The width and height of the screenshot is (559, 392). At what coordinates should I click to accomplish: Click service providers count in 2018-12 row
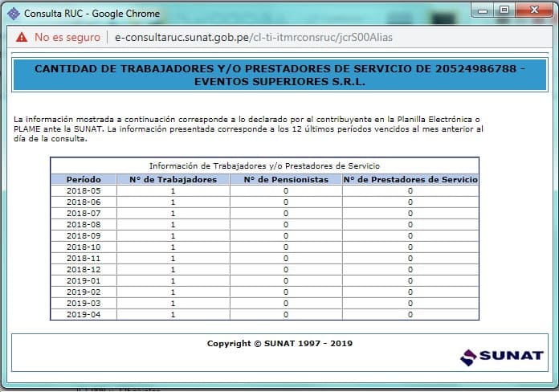point(410,270)
